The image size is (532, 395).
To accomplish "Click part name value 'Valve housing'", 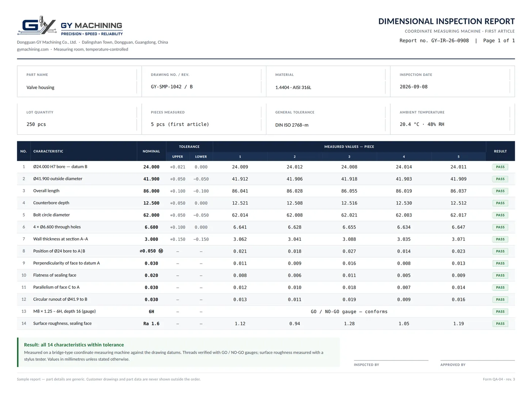I will pos(40,87).
